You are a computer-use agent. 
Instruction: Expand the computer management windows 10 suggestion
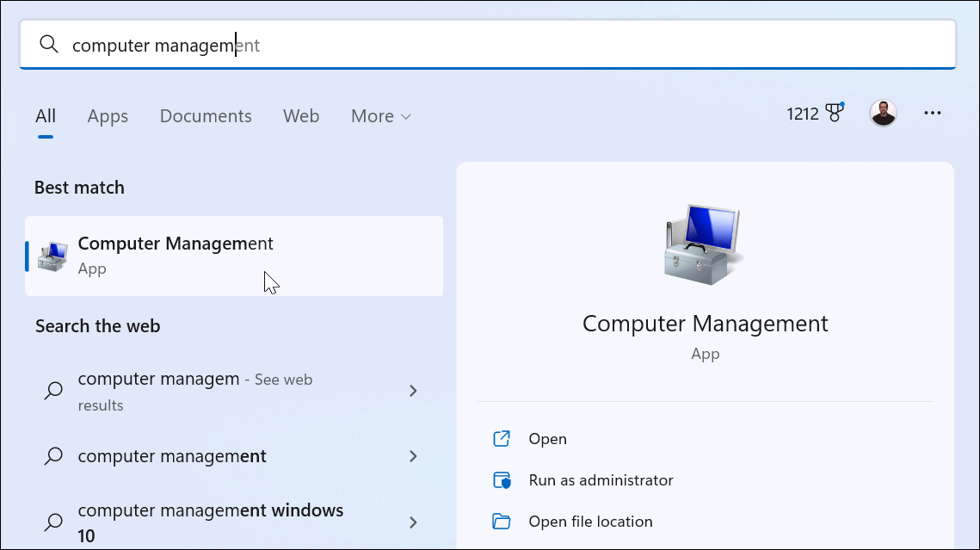click(414, 522)
